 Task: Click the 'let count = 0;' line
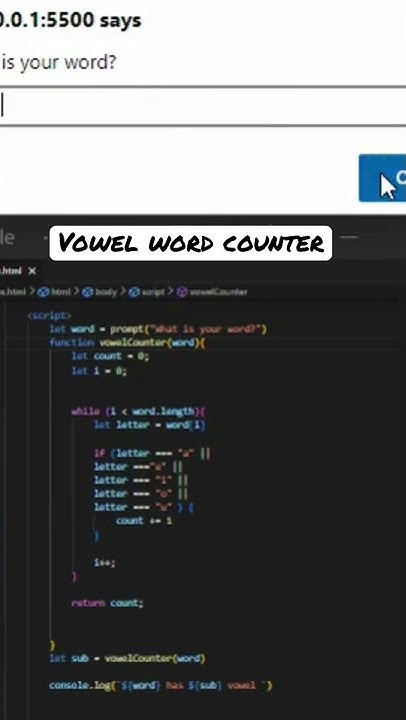point(110,356)
